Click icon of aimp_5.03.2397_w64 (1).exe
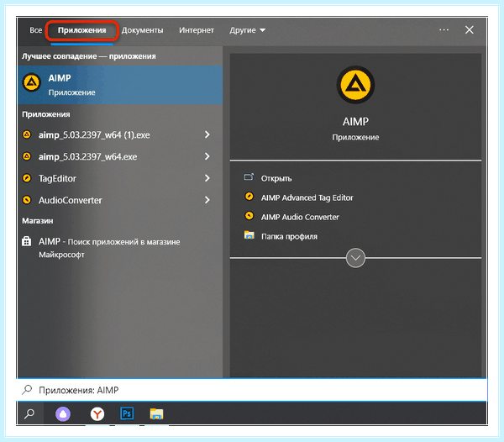 [27, 134]
